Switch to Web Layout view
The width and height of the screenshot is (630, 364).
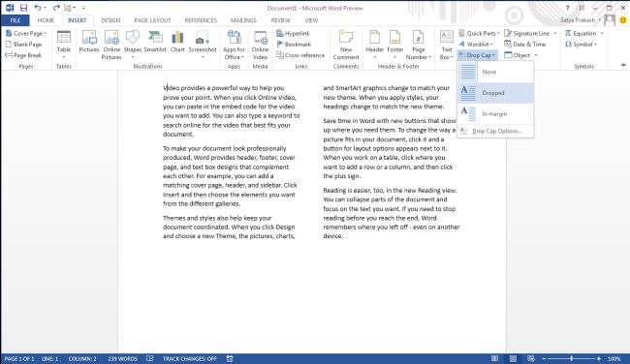pos(531,359)
